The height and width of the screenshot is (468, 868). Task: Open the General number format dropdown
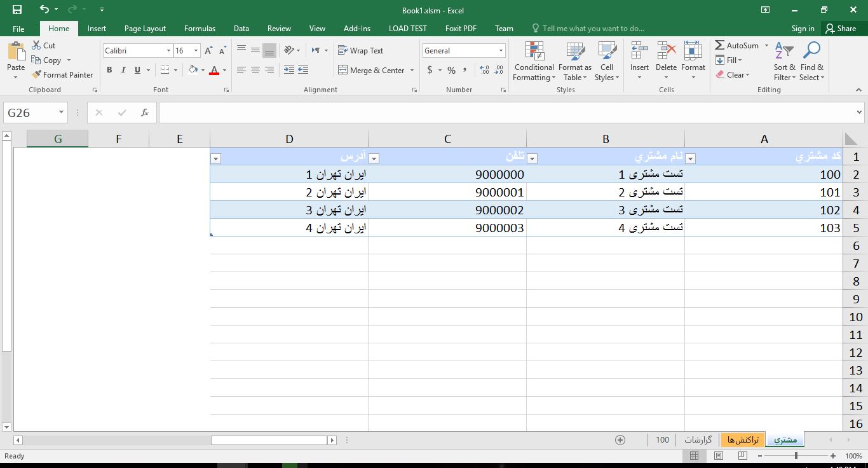click(501, 51)
